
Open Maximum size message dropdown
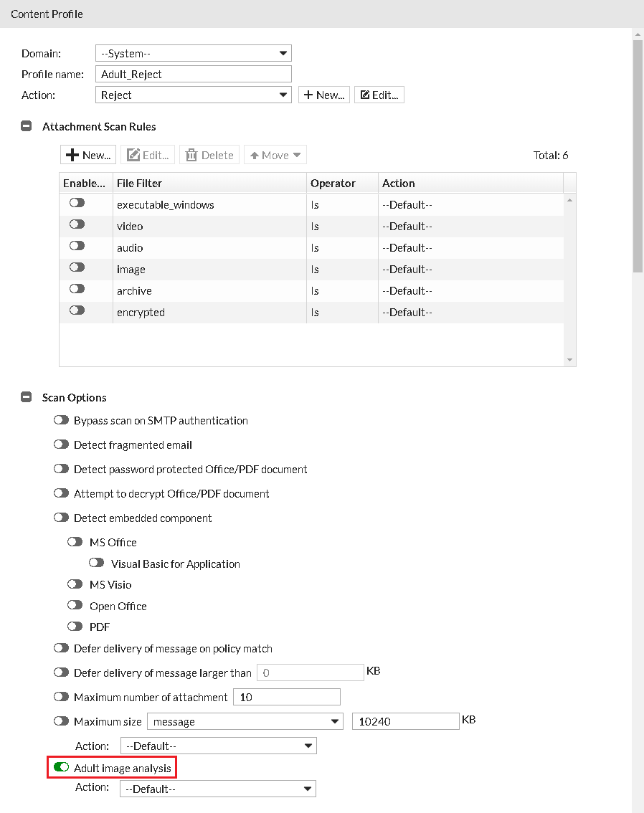pos(245,721)
